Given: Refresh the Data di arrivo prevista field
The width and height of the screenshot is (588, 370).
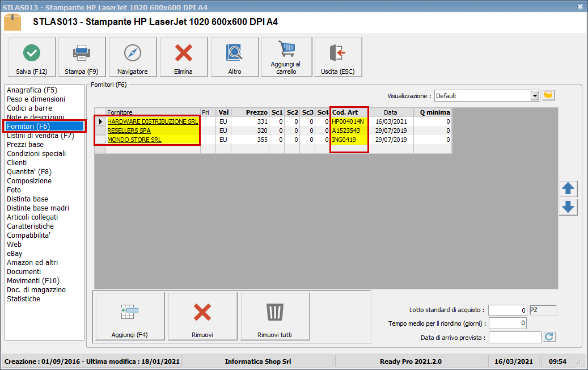Looking at the screenshot, I should 548,338.
